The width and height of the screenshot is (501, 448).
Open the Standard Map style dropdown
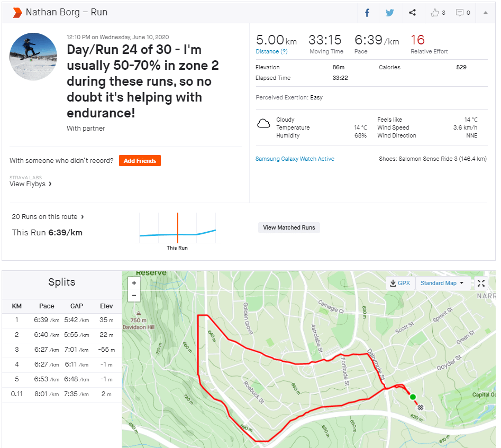point(442,283)
